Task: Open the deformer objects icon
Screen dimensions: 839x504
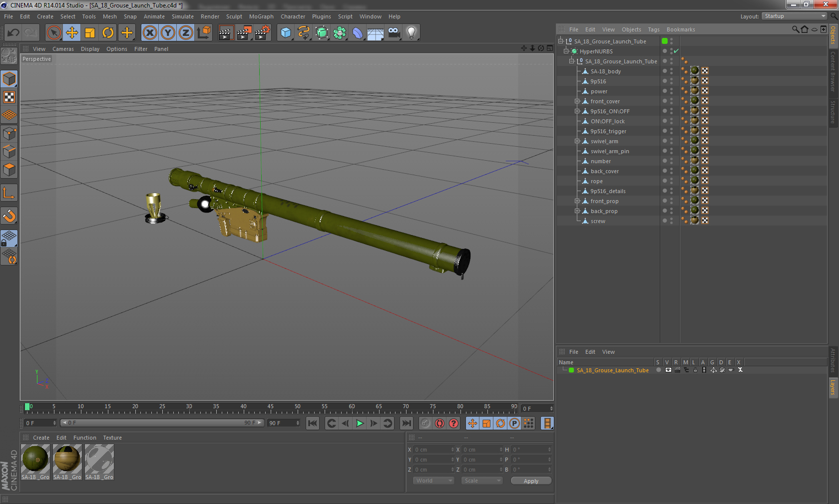Action: (358, 33)
